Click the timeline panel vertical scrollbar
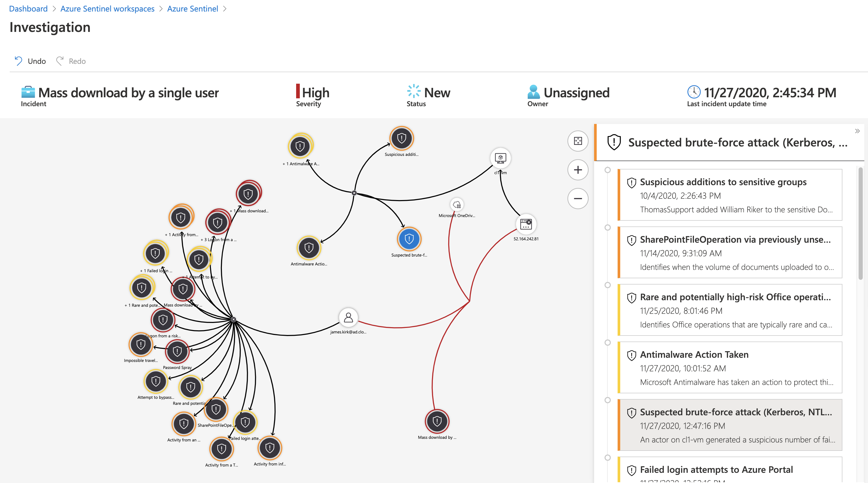 coord(860,224)
